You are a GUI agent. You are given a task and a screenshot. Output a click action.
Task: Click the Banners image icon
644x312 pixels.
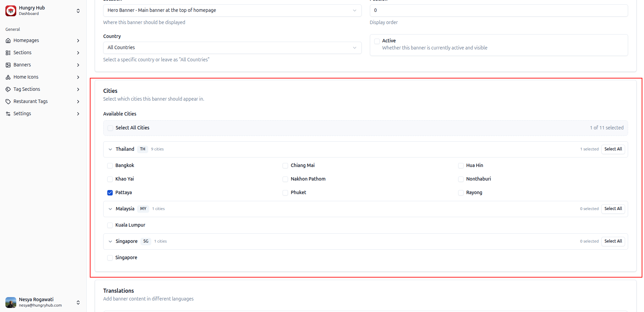click(8, 65)
